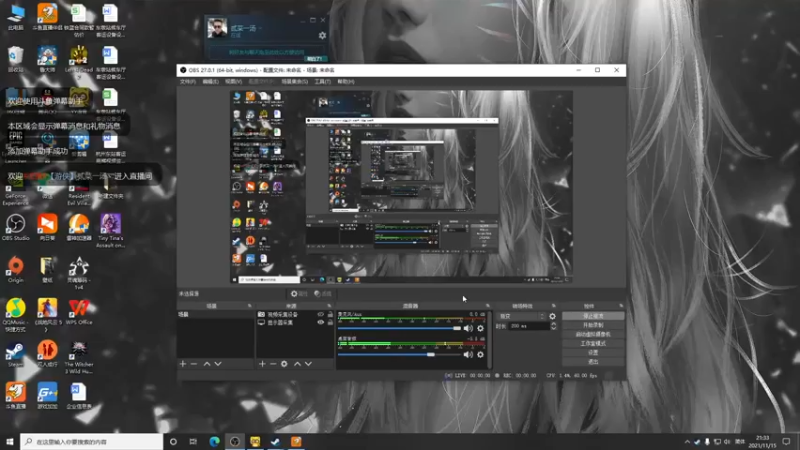
Task: Open the View menu in OBS
Action: pyautogui.click(x=233, y=82)
